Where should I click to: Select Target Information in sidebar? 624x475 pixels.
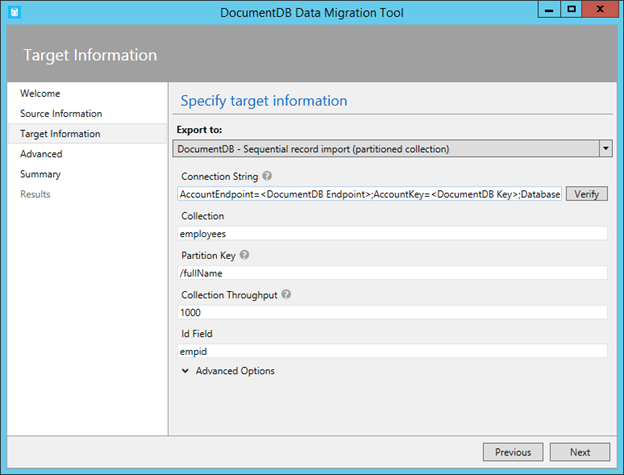[x=60, y=134]
